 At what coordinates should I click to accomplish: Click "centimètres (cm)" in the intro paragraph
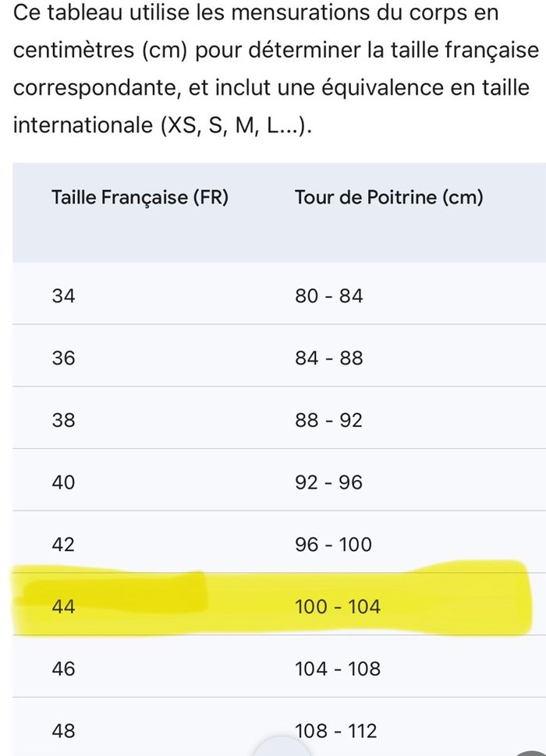click(x=101, y=50)
